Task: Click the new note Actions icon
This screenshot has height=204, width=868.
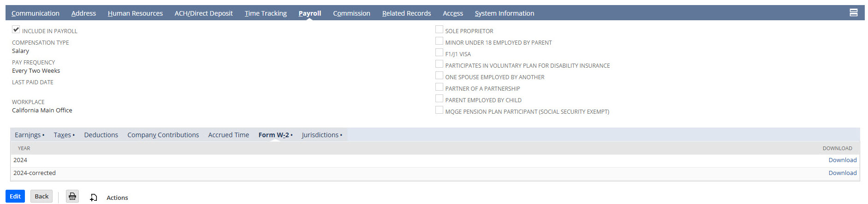Action: pyautogui.click(x=93, y=198)
